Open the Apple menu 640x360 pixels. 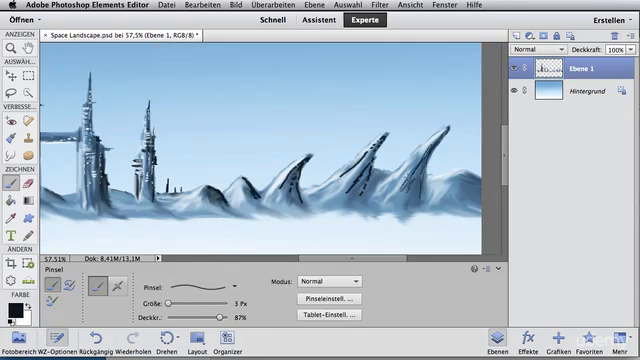pos(13,5)
